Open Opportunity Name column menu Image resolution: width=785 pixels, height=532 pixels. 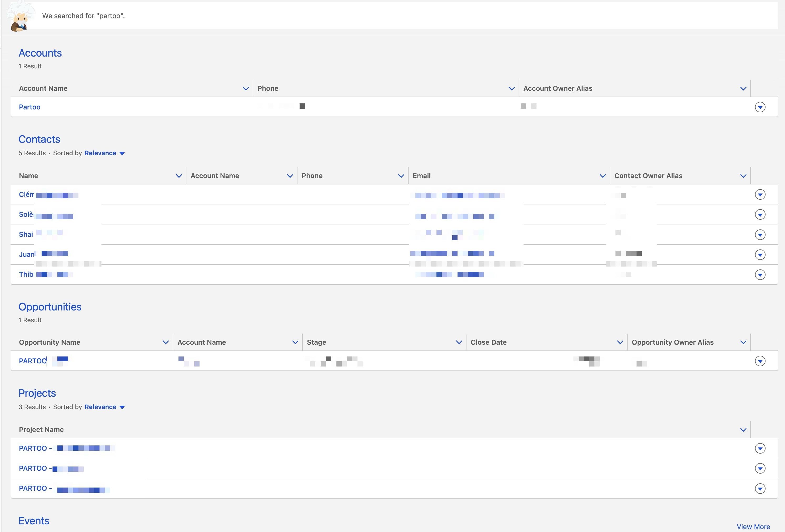[x=166, y=342]
